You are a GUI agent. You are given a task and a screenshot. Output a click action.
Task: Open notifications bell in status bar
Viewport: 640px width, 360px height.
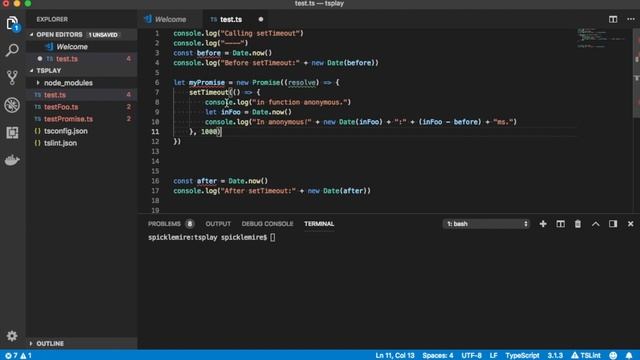pos(629,355)
